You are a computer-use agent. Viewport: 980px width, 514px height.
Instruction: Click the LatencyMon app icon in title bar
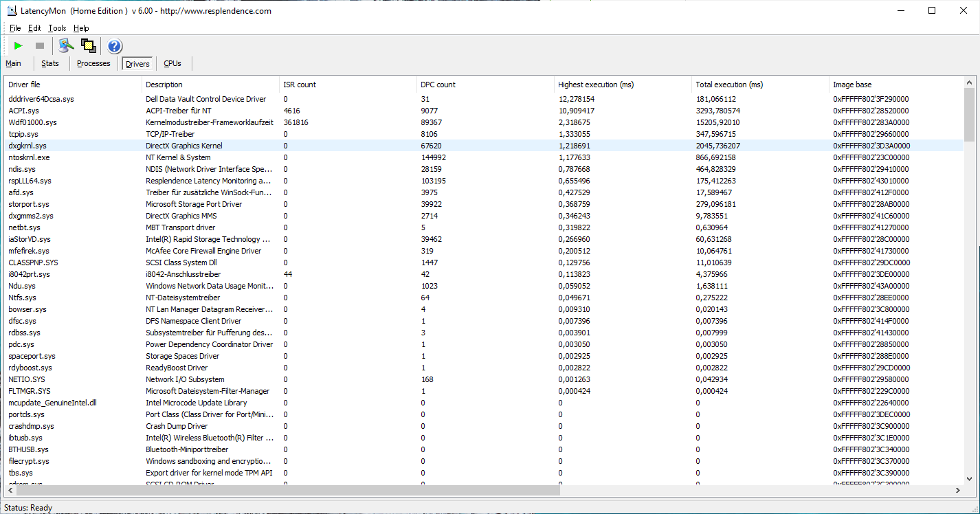[12, 10]
